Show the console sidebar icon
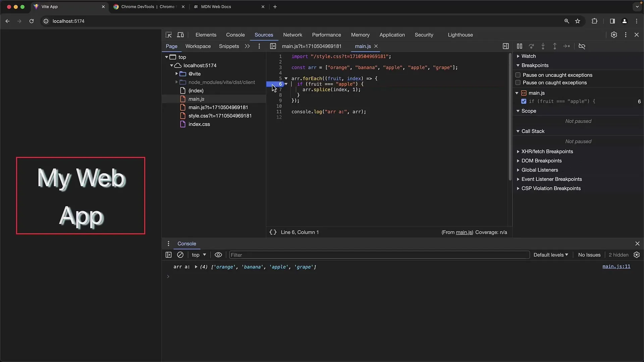Screen dimensions: 644x362 point(169,255)
